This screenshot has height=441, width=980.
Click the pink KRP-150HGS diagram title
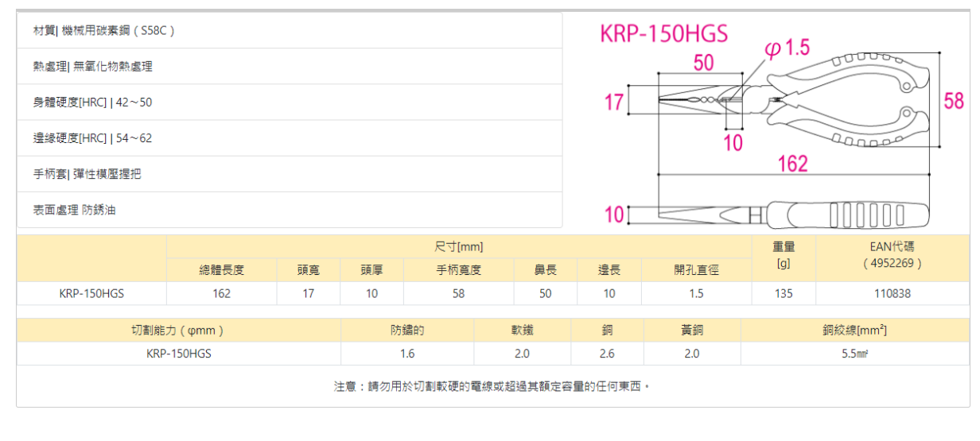pos(663,33)
